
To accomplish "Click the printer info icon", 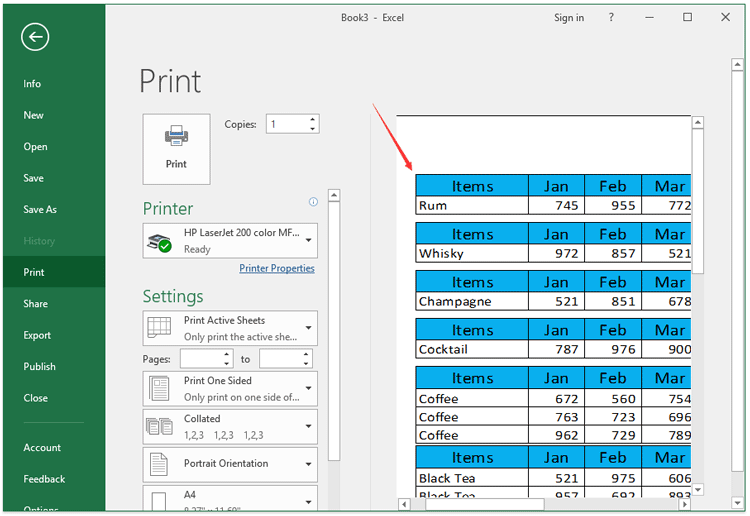I will (x=313, y=202).
